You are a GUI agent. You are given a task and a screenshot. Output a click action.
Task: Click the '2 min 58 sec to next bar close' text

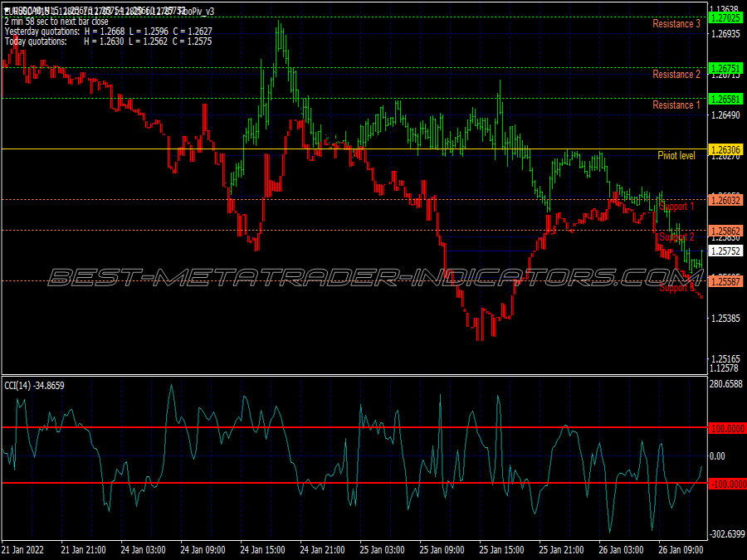point(56,22)
